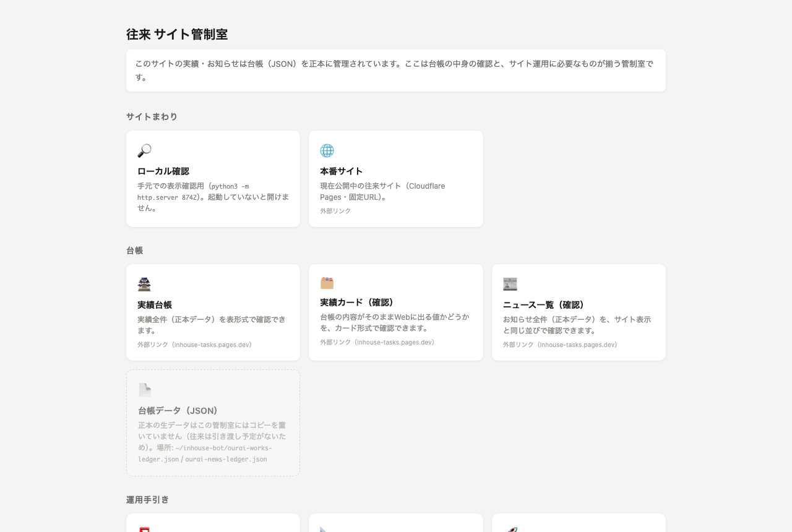Click the 台帳データ description listing ledger.json paths
This screenshot has width=792, height=532.
click(212, 442)
